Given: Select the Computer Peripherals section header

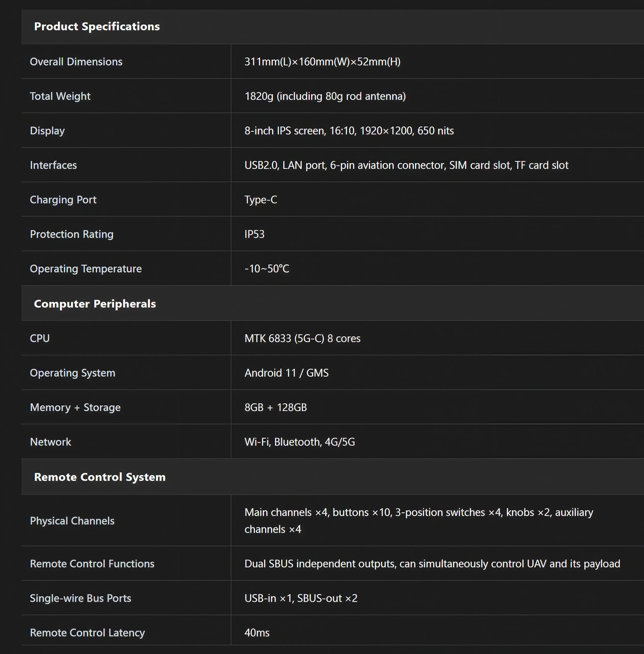Looking at the screenshot, I should pyautogui.click(x=95, y=304).
